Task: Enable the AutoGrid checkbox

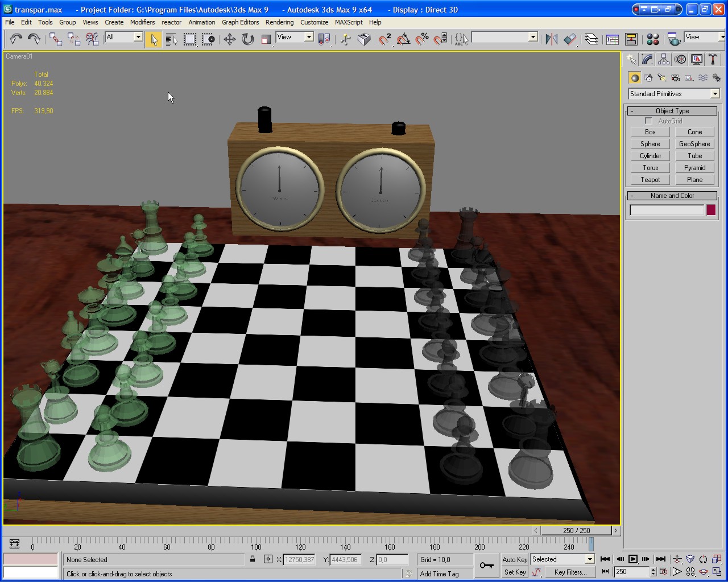Action: (648, 121)
